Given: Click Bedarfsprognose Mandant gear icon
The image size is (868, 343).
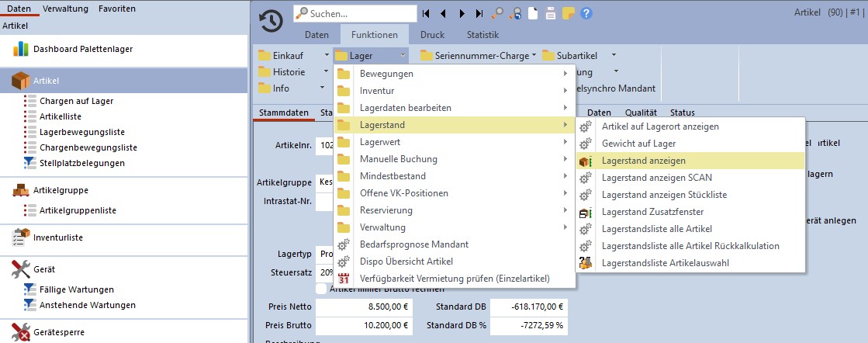Looking at the screenshot, I should pyautogui.click(x=344, y=244).
